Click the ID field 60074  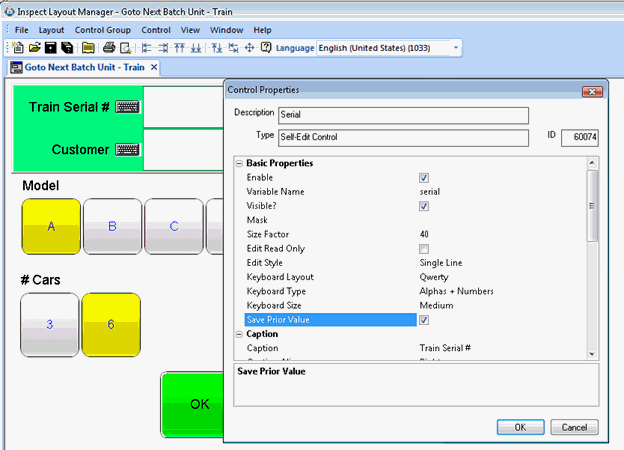579,138
